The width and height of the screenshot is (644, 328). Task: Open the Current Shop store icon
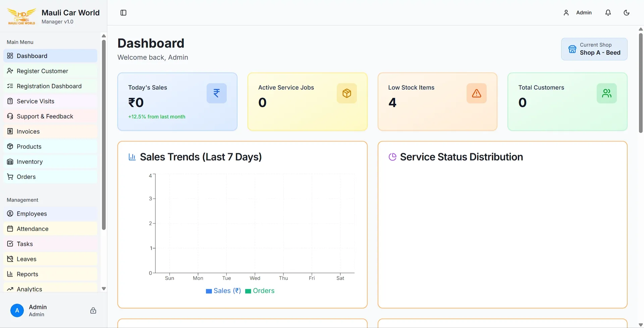pos(572,49)
